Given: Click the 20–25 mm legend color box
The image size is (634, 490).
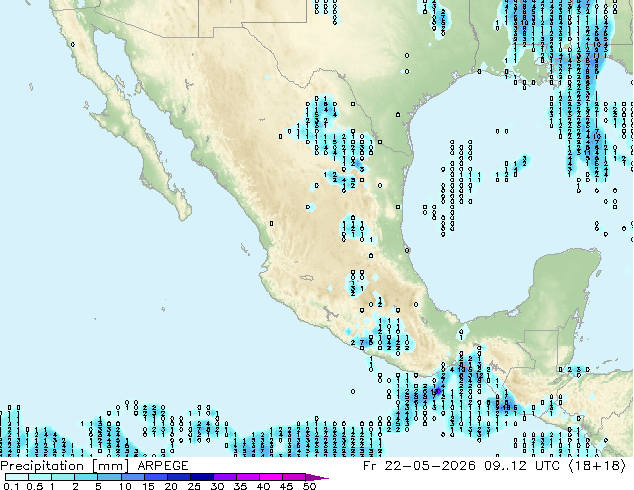Looking at the screenshot, I should point(179,477).
